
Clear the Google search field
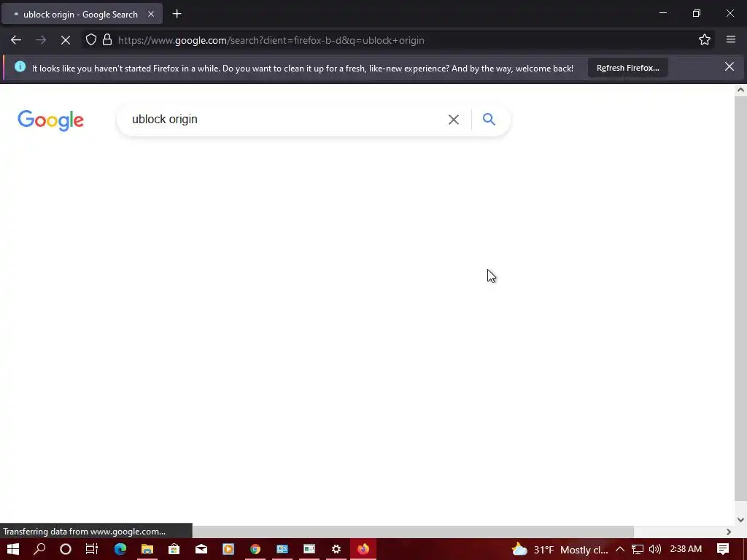click(x=454, y=120)
